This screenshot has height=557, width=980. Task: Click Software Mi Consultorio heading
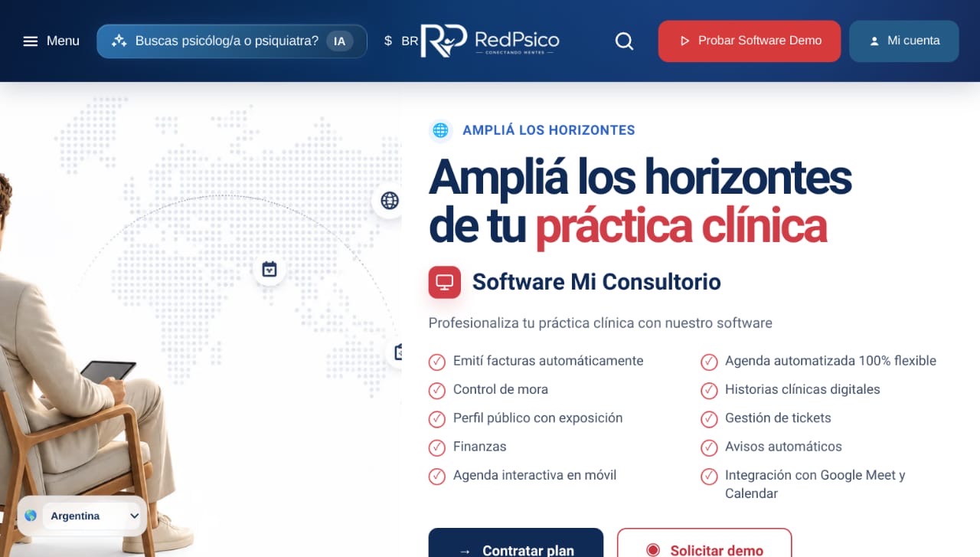click(x=596, y=282)
